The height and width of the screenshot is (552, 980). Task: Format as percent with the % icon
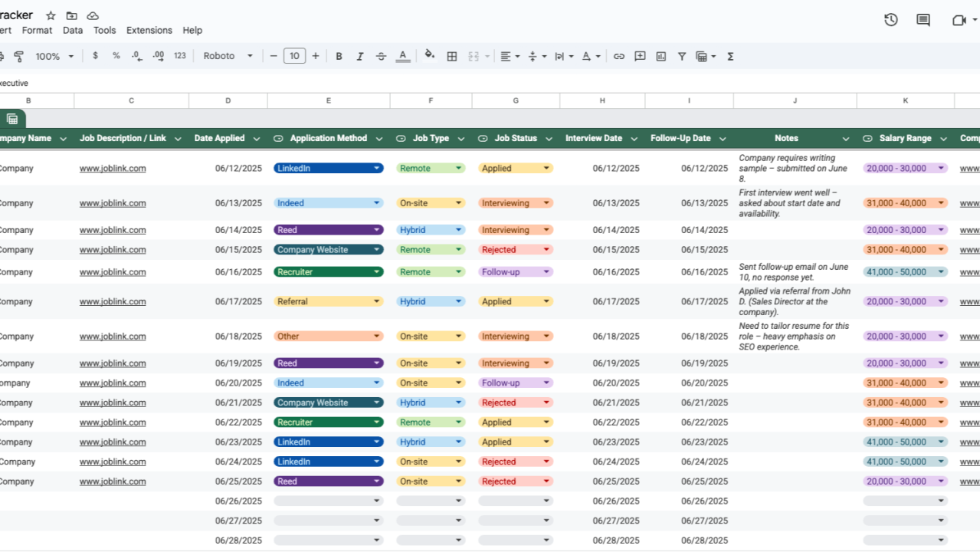click(x=116, y=56)
